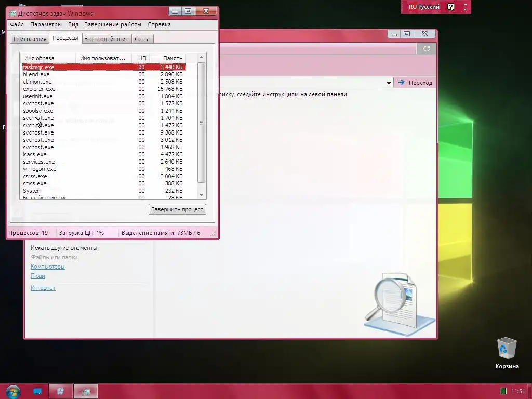Click the 16 768 КБ memory value
532x399 pixels.
170,89
